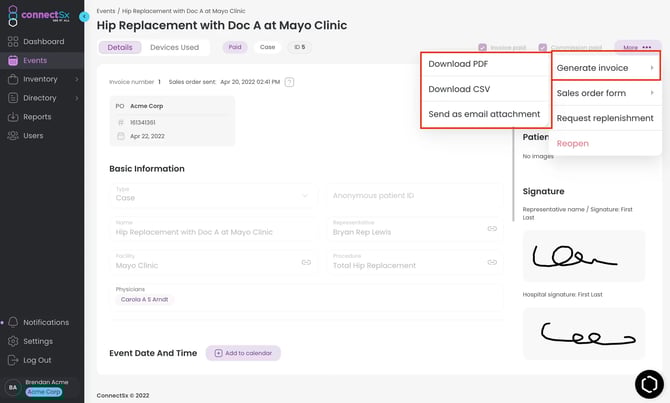Open Inventory in the sidebar

pyautogui.click(x=42, y=79)
